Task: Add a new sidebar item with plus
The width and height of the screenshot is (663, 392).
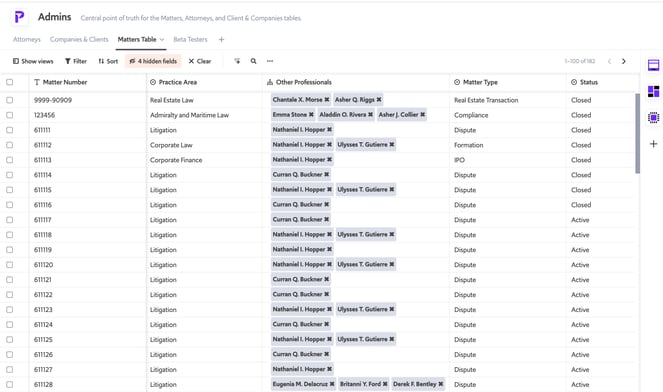Action: pos(653,144)
